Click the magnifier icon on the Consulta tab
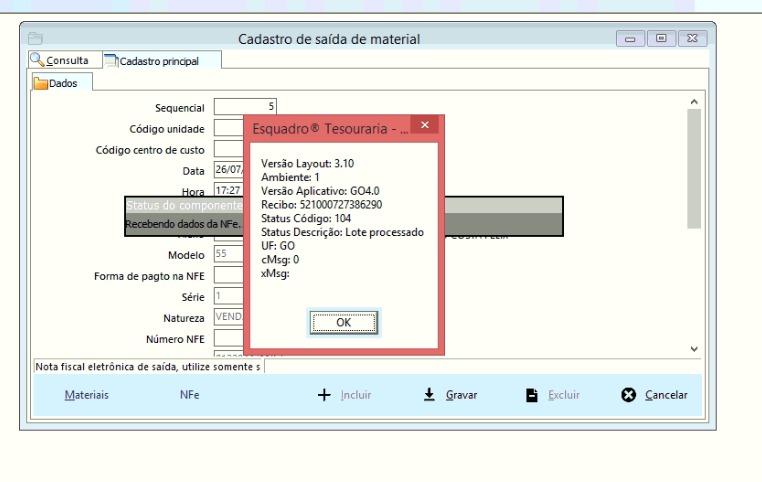Image resolution: width=762 pixels, height=482 pixels. (x=37, y=60)
